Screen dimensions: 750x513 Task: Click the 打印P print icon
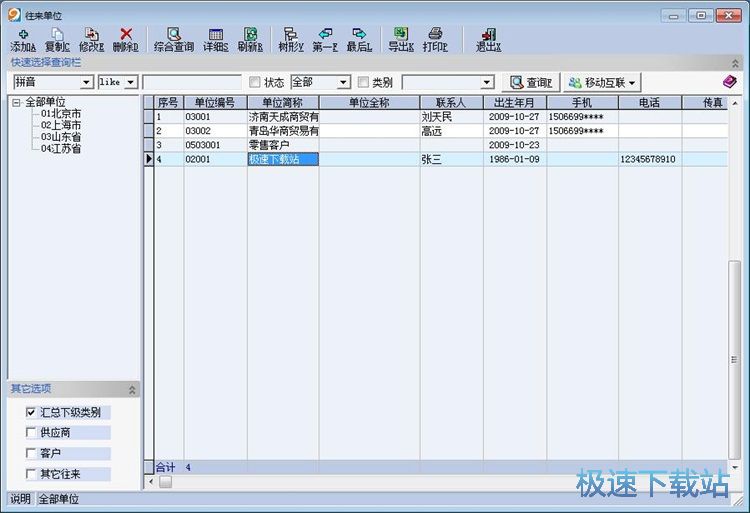(x=435, y=40)
